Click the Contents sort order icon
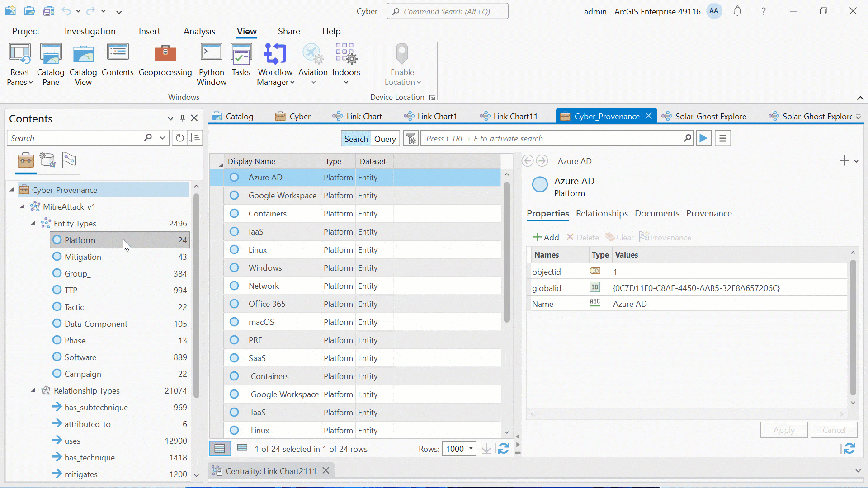The image size is (868, 488). 195,138
